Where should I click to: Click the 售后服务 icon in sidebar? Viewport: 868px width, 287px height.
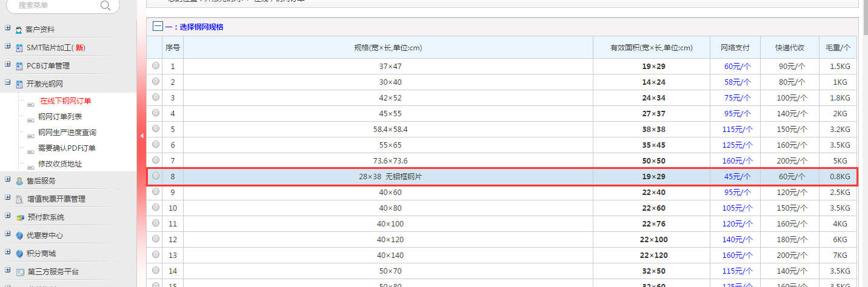tap(19, 181)
